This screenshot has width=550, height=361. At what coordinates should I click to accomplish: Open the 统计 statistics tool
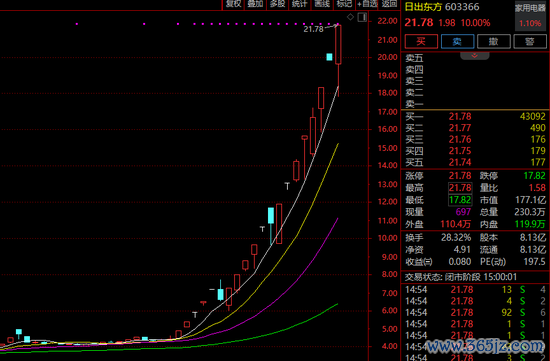point(299,4)
